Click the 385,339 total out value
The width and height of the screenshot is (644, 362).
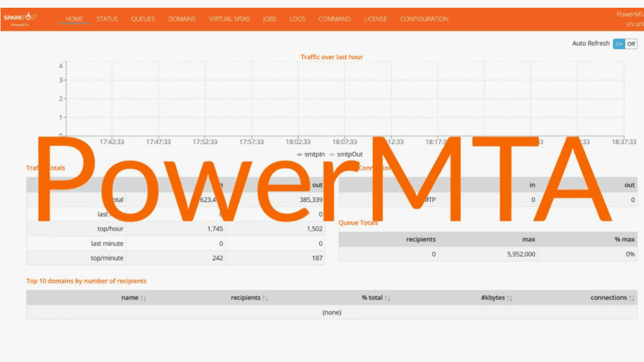pos(311,199)
